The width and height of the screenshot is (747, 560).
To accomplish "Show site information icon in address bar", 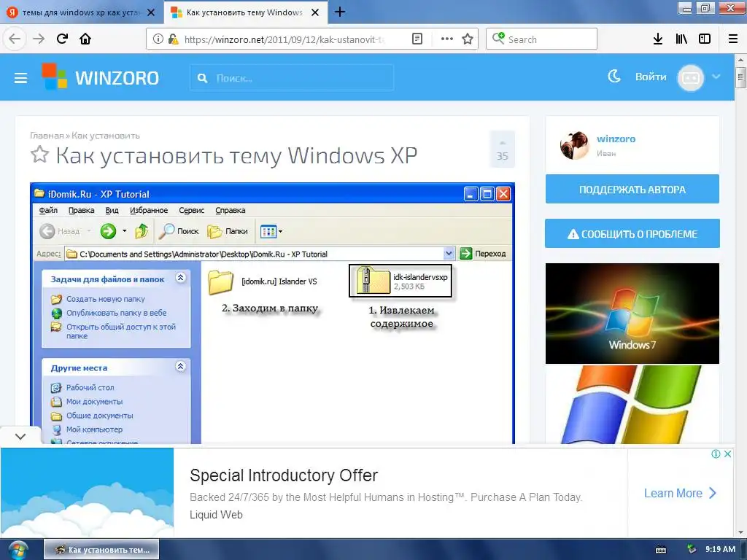I will coord(158,39).
